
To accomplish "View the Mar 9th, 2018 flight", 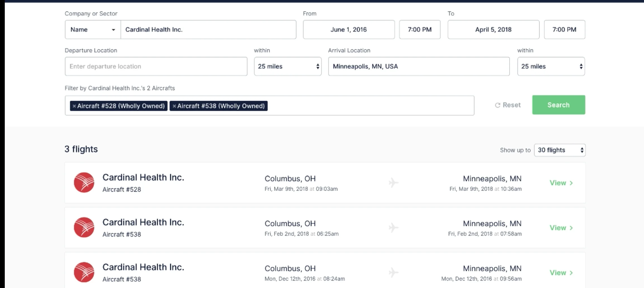I will coord(561,183).
